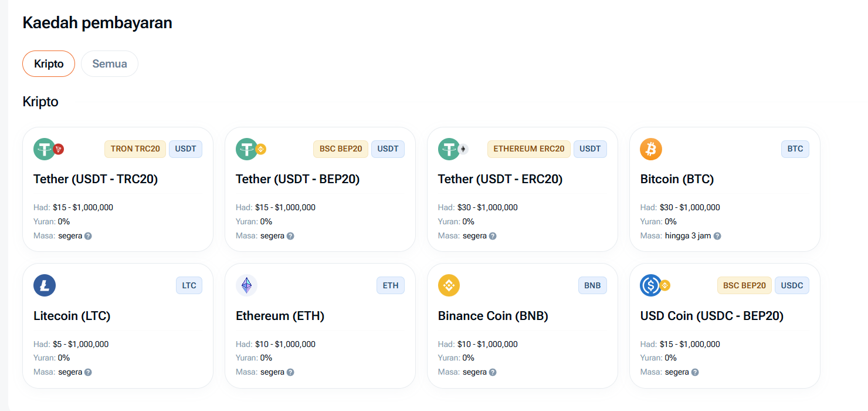Choose Bitcoin (BTC) payment method

725,190
